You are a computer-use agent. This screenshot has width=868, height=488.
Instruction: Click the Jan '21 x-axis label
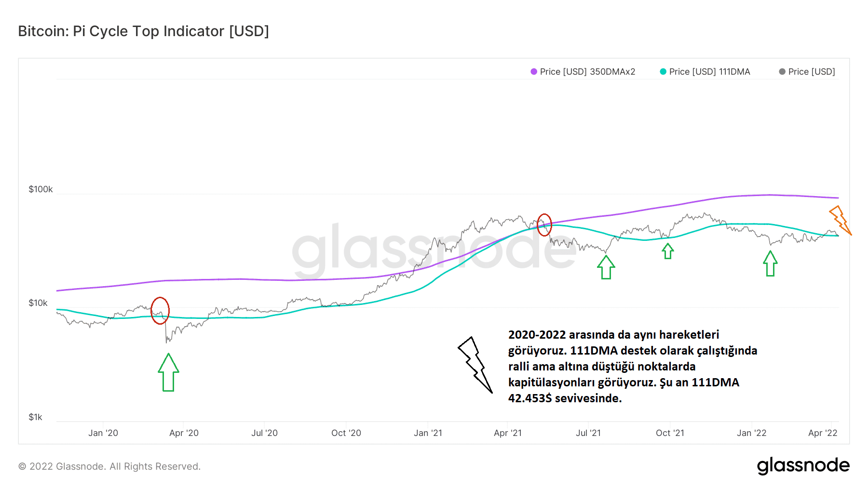(428, 433)
